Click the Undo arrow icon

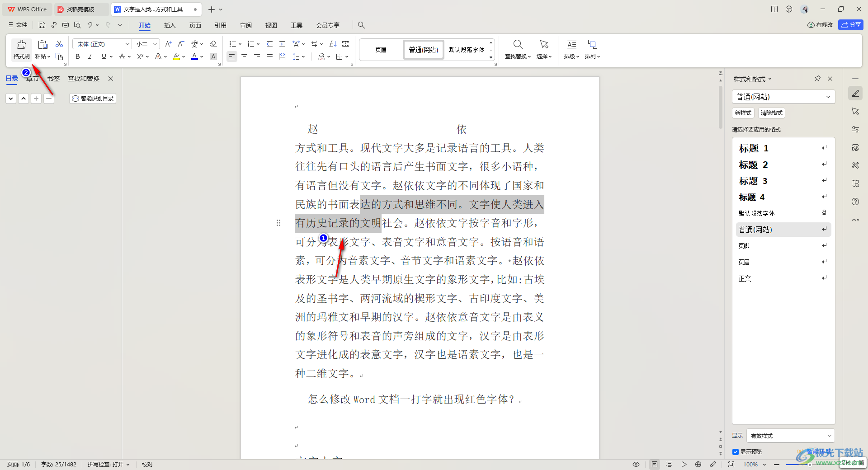90,25
